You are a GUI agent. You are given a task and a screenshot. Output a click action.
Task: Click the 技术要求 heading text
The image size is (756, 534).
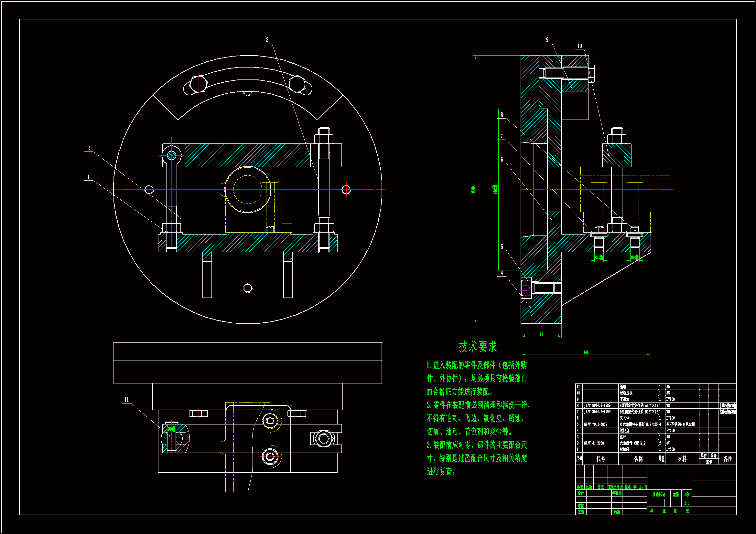click(x=478, y=346)
